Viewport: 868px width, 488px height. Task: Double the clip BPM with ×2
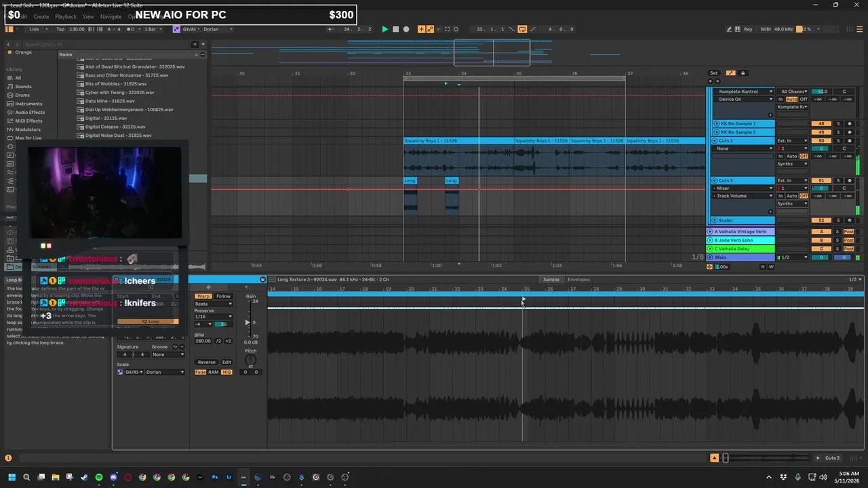[228, 341]
